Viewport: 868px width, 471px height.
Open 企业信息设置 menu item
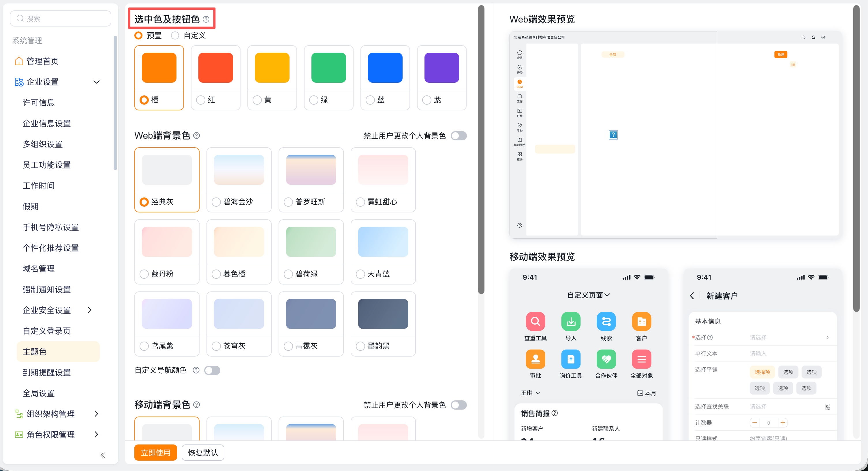coord(46,123)
